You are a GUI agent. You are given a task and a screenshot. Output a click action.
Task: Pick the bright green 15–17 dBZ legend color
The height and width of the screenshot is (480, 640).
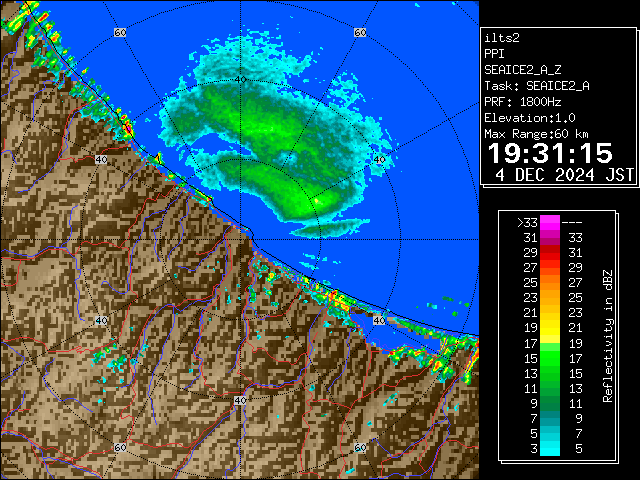[550, 358]
